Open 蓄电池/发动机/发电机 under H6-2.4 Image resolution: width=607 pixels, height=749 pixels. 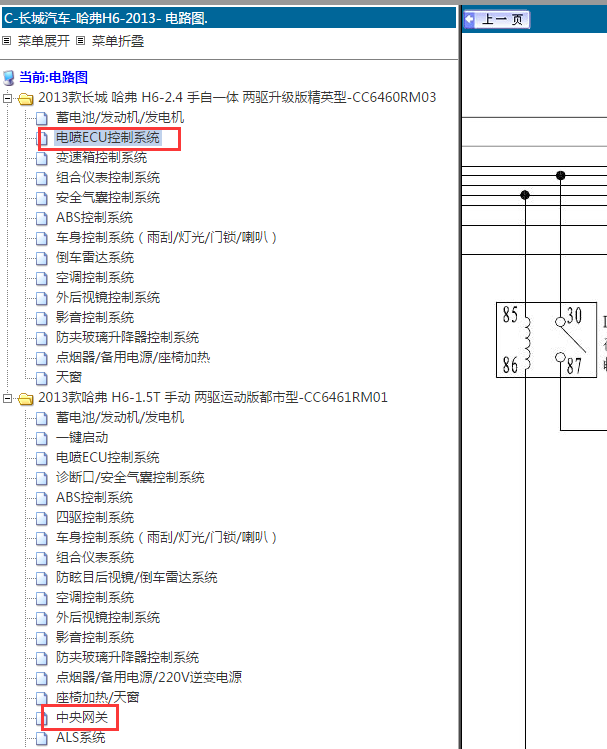click(x=120, y=118)
